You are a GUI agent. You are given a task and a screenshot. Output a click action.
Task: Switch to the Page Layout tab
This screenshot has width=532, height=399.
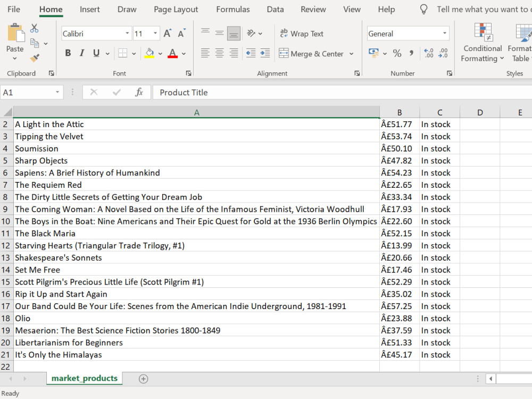[x=176, y=9]
